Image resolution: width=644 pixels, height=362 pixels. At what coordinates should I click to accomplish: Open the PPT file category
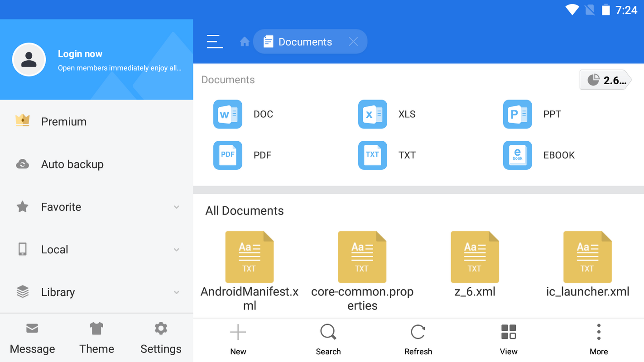click(x=518, y=114)
